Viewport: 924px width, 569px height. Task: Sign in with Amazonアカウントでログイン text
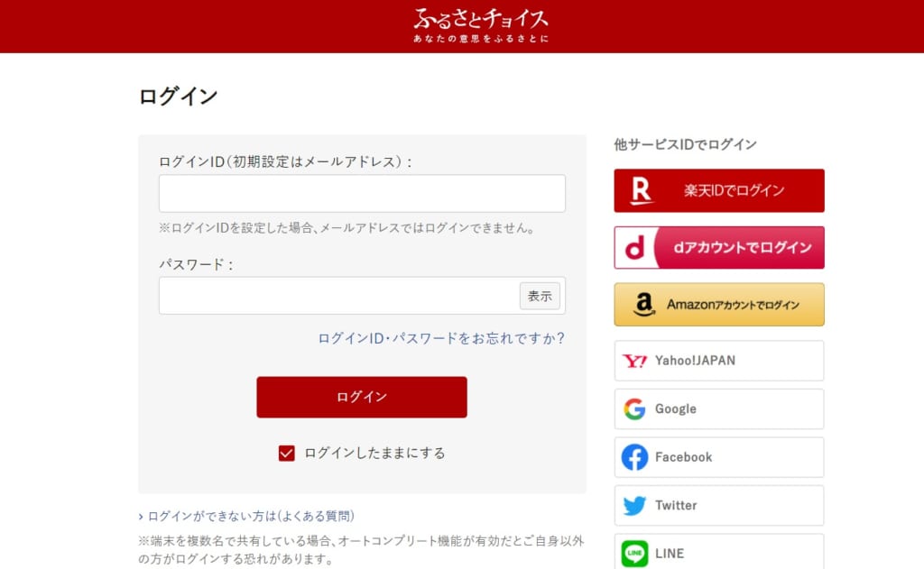pos(733,305)
